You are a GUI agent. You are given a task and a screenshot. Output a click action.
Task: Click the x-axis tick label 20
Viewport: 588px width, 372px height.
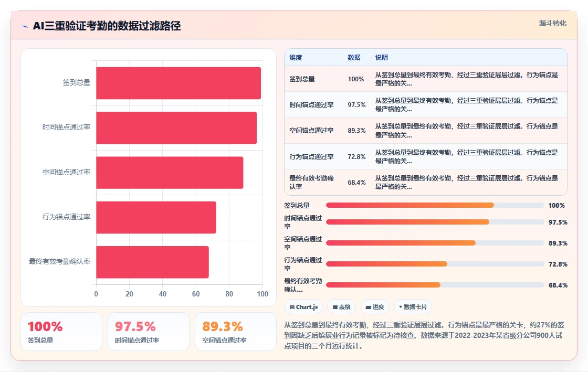click(x=129, y=294)
